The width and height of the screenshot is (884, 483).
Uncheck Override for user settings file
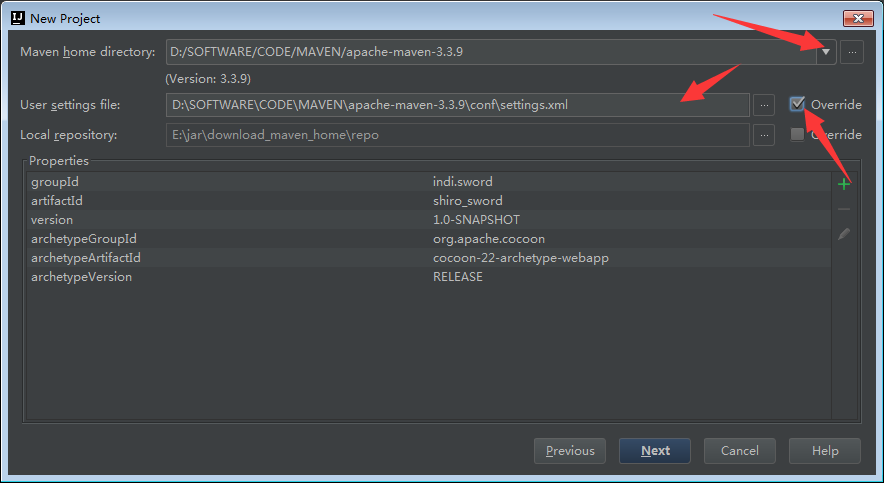tap(797, 104)
